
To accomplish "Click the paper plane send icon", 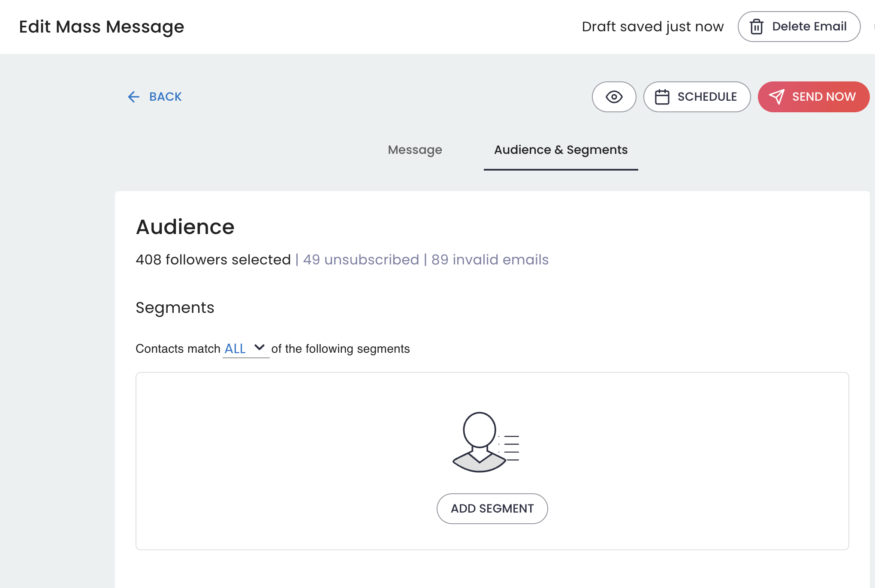I will (777, 97).
